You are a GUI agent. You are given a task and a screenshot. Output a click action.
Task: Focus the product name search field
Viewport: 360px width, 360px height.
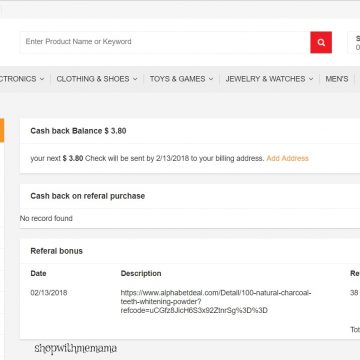click(165, 42)
